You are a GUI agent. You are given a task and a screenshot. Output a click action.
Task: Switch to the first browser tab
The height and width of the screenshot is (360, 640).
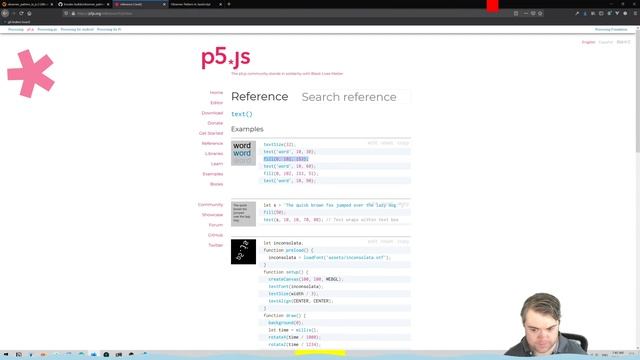pos(28,4)
